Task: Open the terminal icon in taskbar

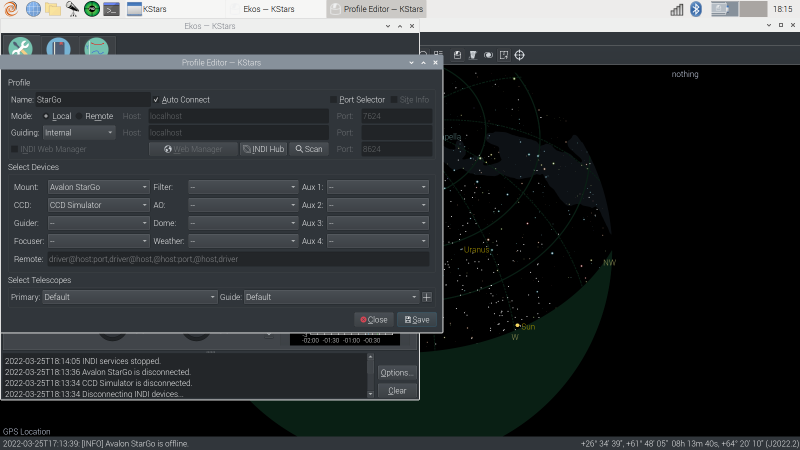Action: click(x=111, y=9)
